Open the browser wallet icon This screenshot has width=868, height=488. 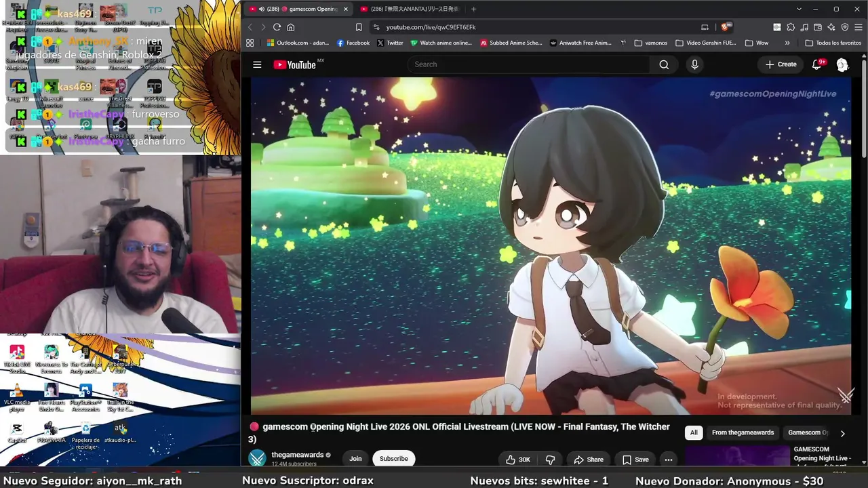tap(818, 27)
